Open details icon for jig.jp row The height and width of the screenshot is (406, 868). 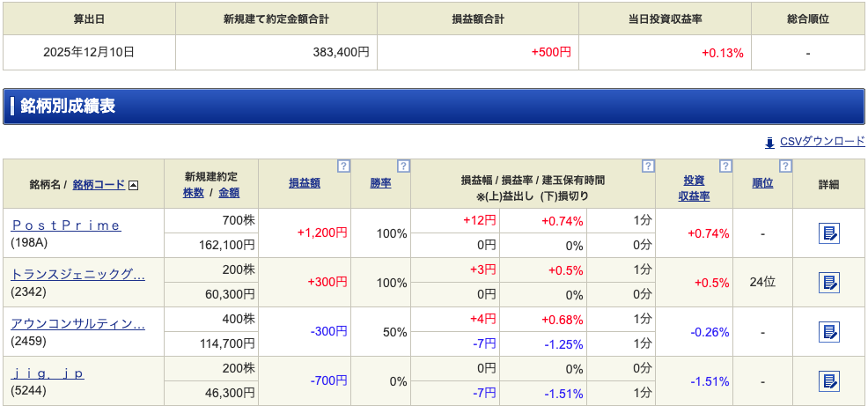click(828, 381)
